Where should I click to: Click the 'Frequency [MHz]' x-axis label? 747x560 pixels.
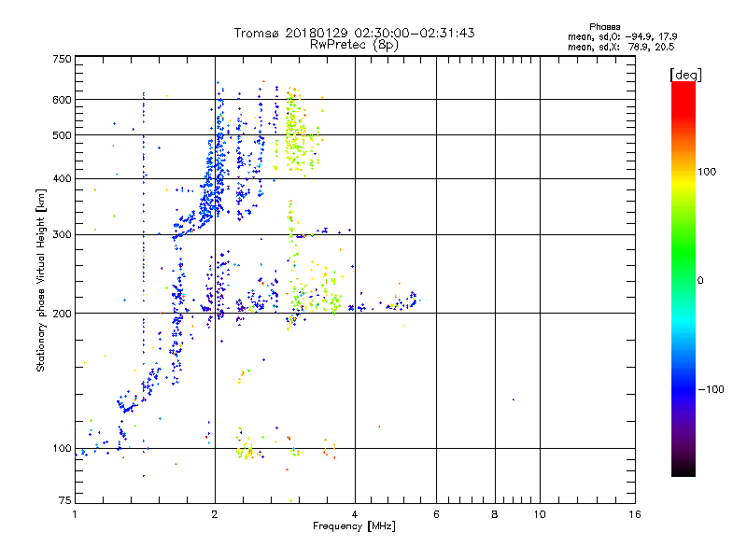click(x=354, y=526)
